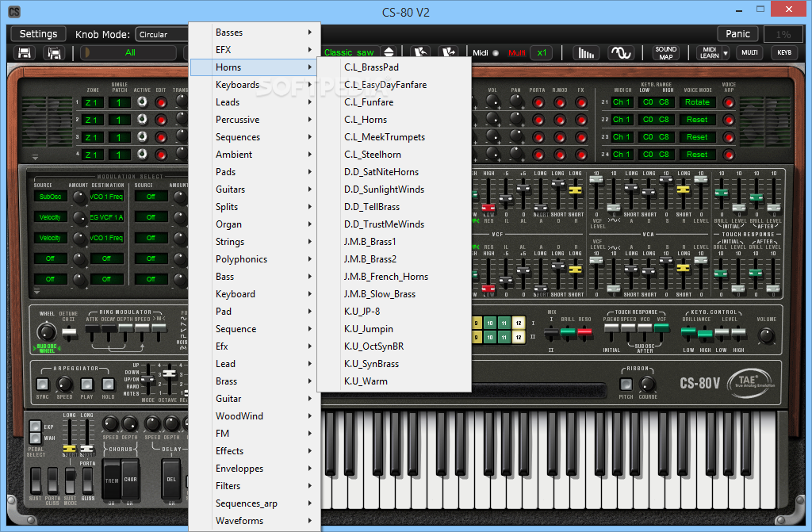Toggle the Voice Arp button for row 21
This screenshot has height=532, width=812.
click(x=730, y=102)
